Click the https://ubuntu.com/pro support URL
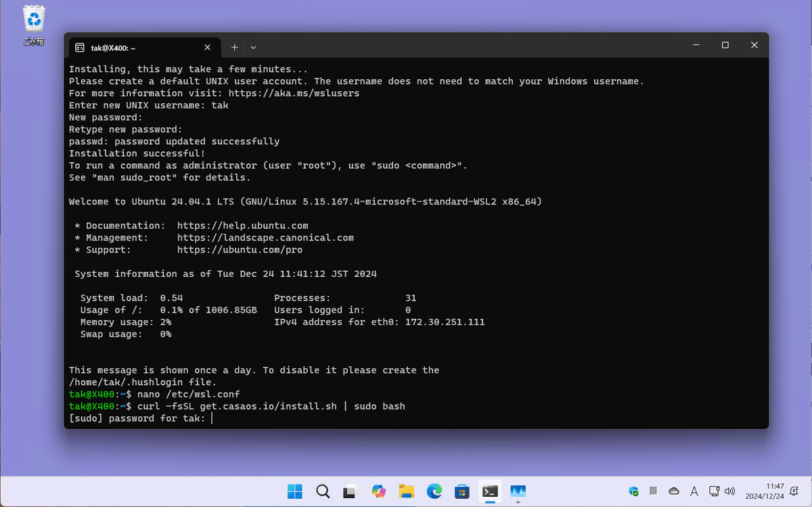The height and width of the screenshot is (507, 812). click(x=240, y=250)
